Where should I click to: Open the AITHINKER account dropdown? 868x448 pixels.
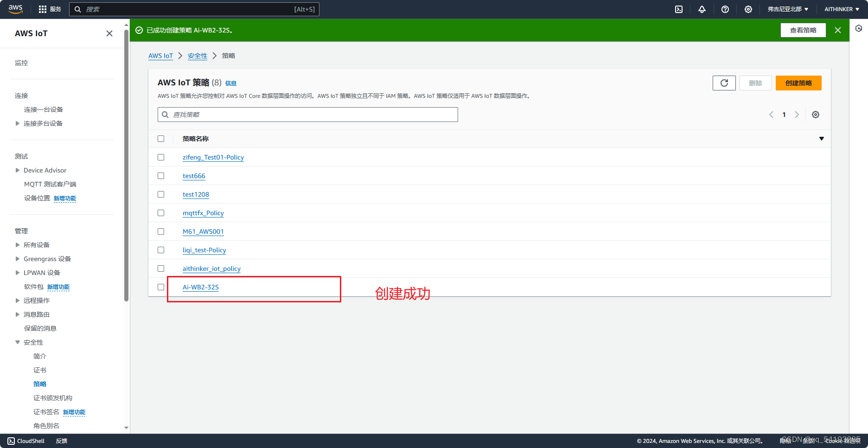[842, 9]
